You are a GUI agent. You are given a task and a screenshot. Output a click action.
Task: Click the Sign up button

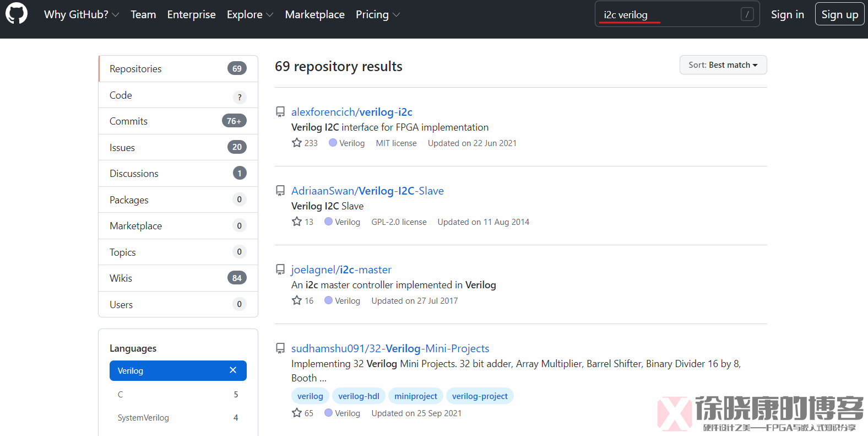(x=840, y=14)
